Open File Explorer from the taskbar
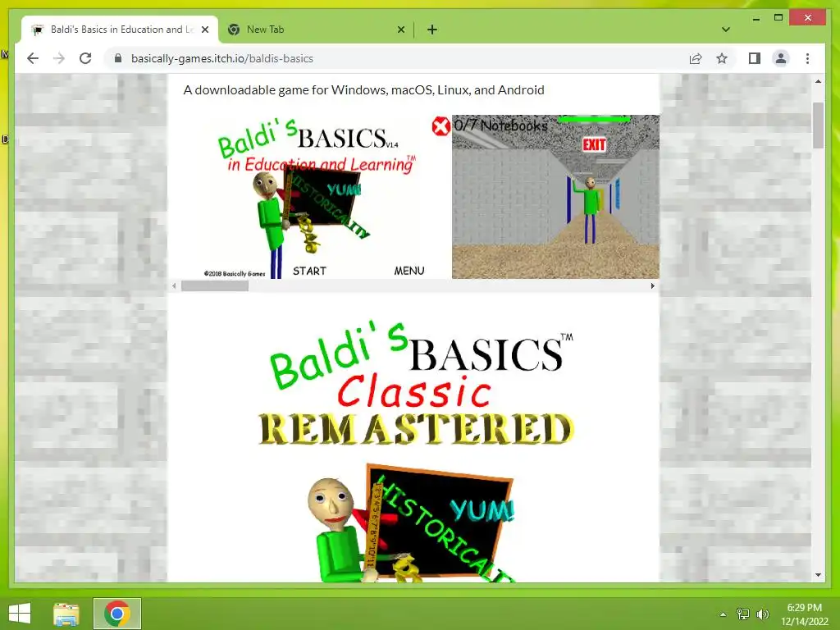The height and width of the screenshot is (630, 840). [66, 614]
